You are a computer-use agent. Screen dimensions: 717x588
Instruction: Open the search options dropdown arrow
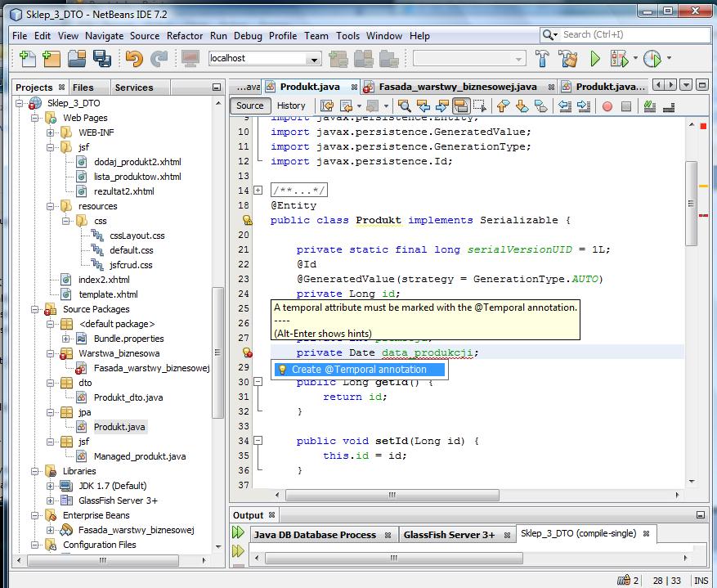pos(556,34)
